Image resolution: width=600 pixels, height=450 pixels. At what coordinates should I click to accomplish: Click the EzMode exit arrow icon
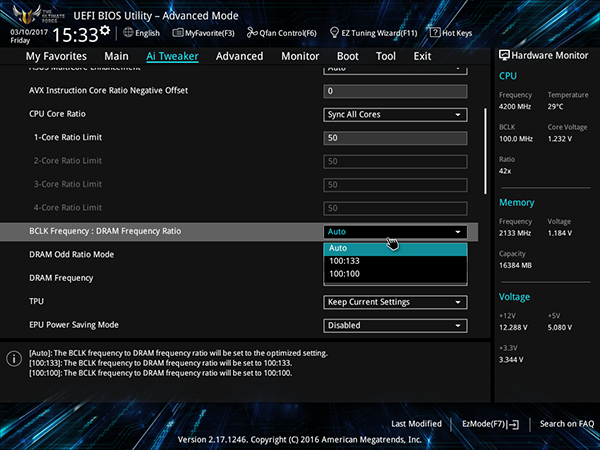tap(514, 424)
